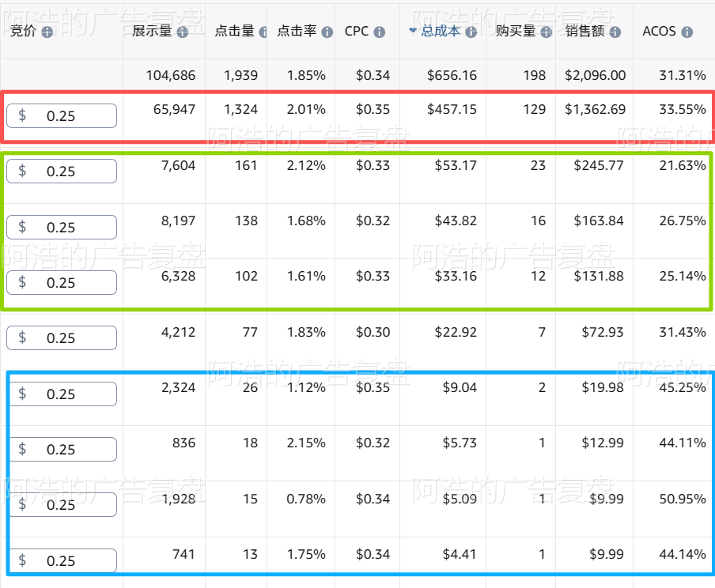Viewport: 715px width, 588px height.
Task: Select the 25.14% ACOS cell
Action: [x=683, y=277]
